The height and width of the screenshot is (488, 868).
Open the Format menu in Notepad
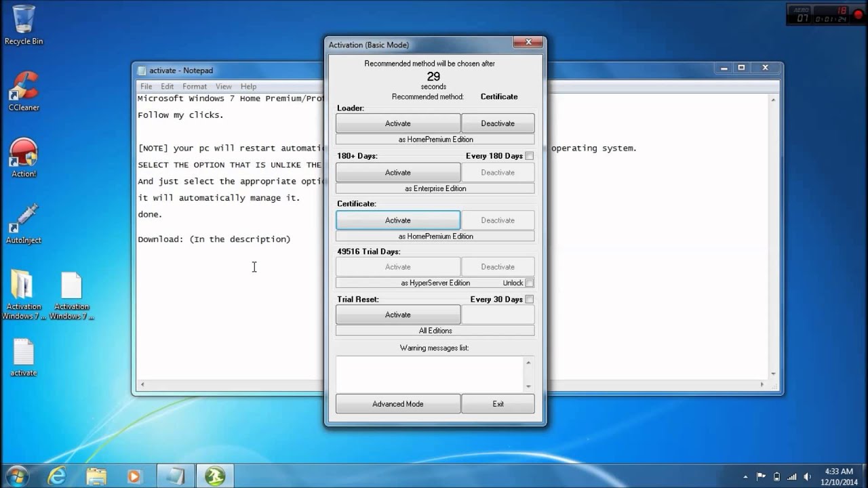pos(195,86)
